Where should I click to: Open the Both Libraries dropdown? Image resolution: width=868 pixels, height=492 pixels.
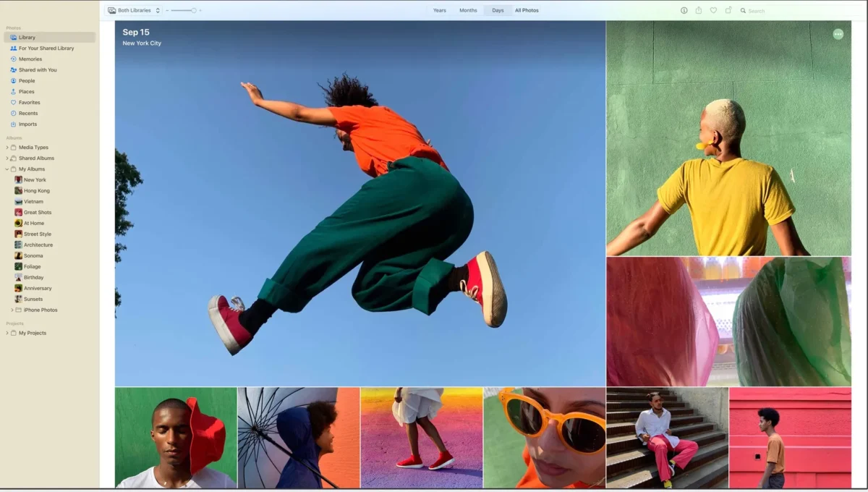pos(134,10)
